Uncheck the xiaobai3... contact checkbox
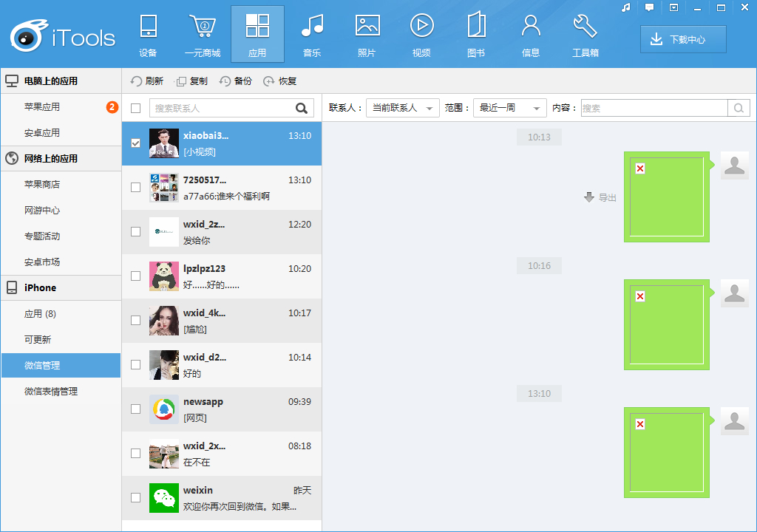Image resolution: width=757 pixels, height=532 pixels. pos(136,143)
